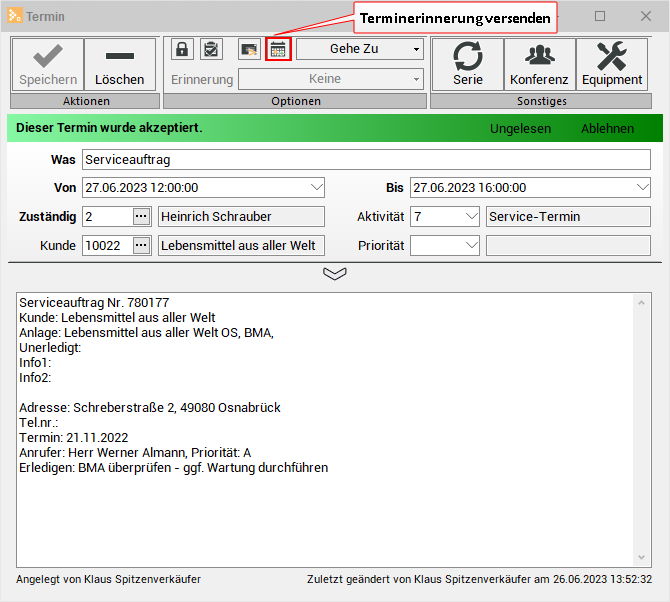
Task: Click the Optionen group label
Action: coord(295,101)
